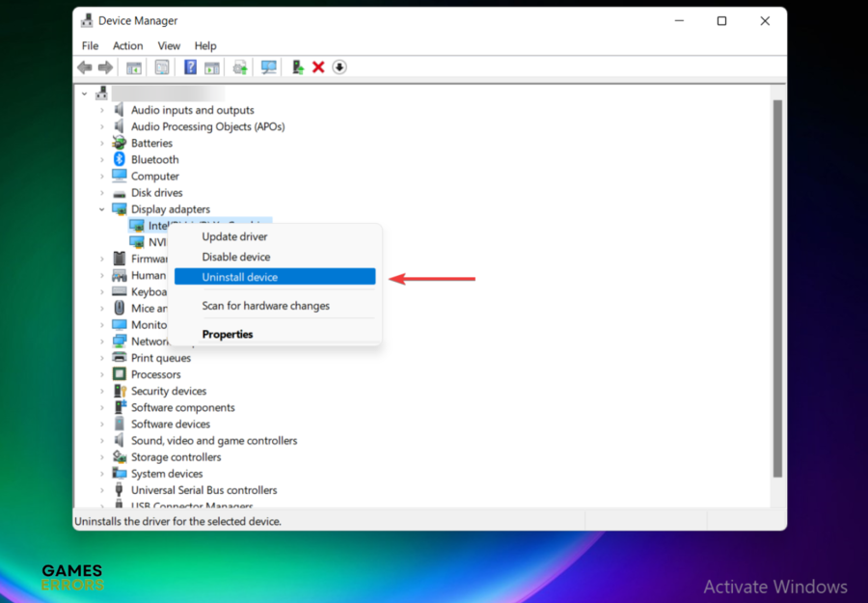Select the Security devices tree item

coord(169,391)
